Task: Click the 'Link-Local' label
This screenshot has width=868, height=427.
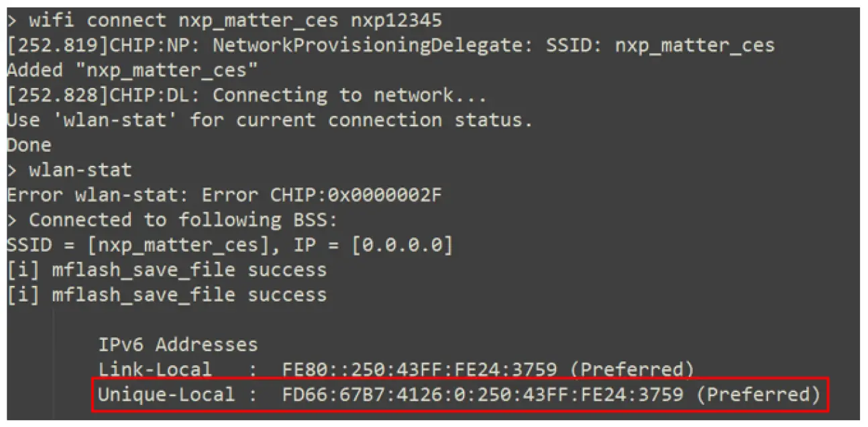Action: click(x=155, y=370)
